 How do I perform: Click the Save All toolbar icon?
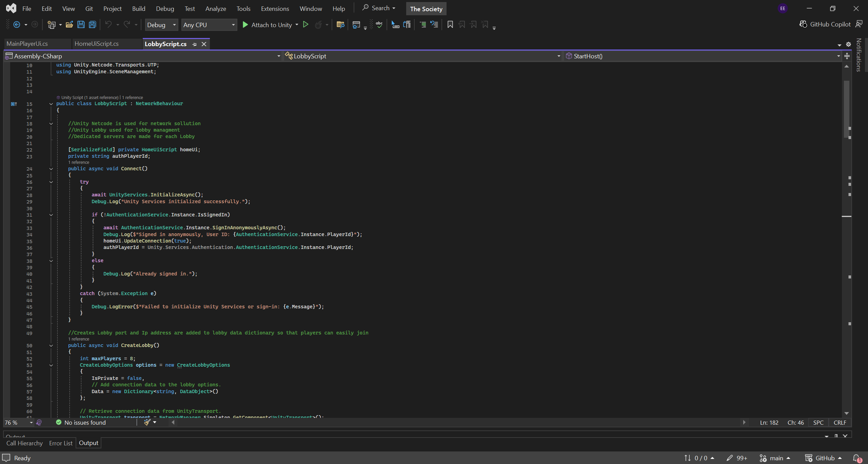coord(93,24)
